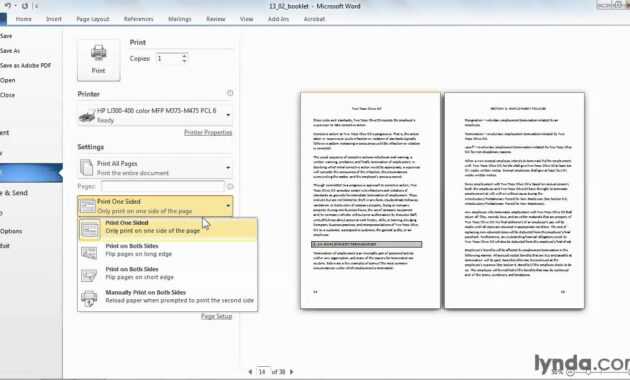Open the Printer Properties link

(208, 132)
